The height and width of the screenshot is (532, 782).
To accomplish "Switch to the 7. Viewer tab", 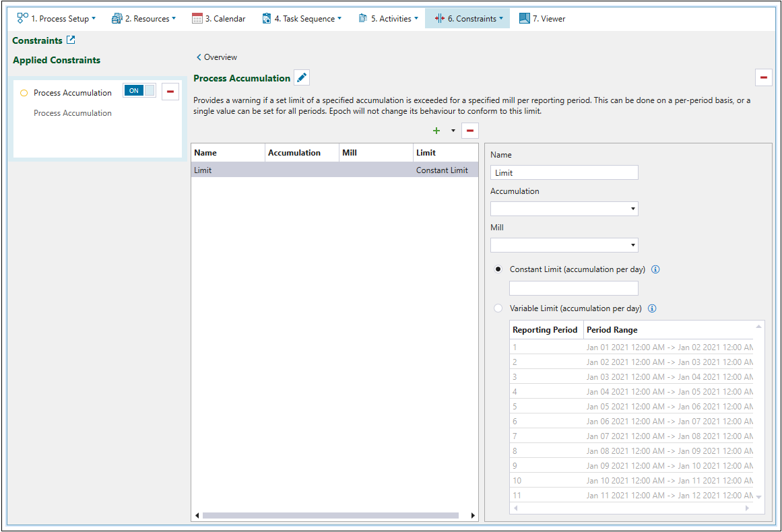I will [x=542, y=19].
